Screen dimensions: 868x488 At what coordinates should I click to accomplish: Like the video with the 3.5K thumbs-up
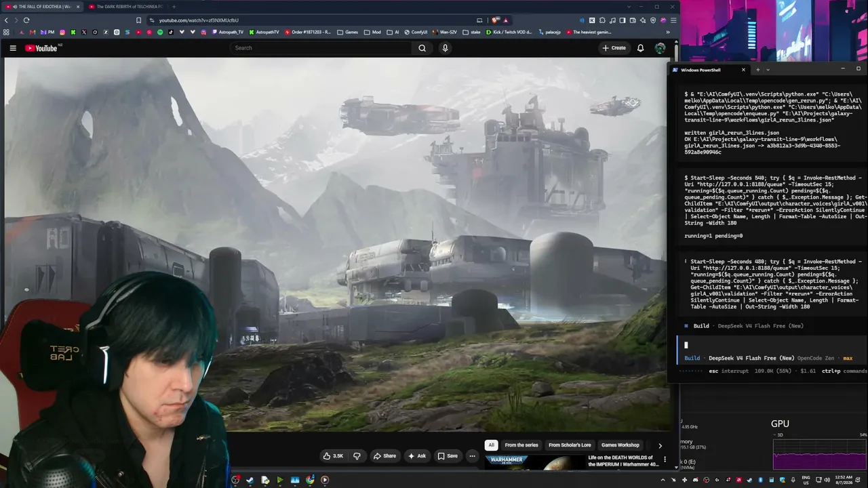pyautogui.click(x=333, y=456)
